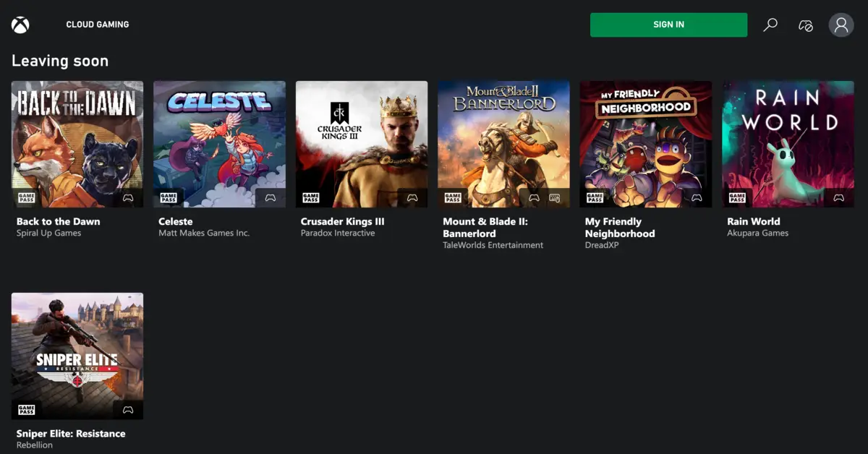
Task: Click the controller icon on My Friendly Neighborhood
Action: 697,198
